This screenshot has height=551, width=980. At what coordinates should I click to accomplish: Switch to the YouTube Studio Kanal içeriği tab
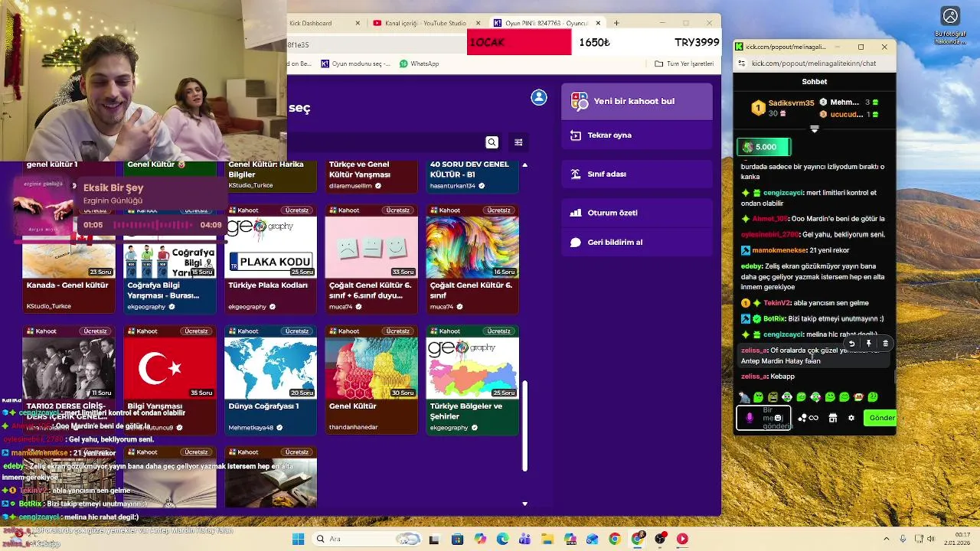pyautogui.click(x=425, y=23)
